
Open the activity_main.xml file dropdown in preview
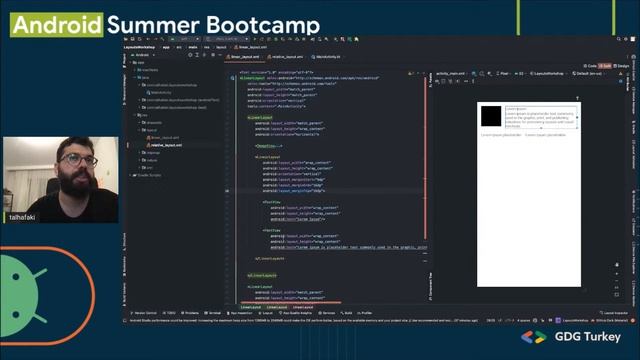(452, 74)
